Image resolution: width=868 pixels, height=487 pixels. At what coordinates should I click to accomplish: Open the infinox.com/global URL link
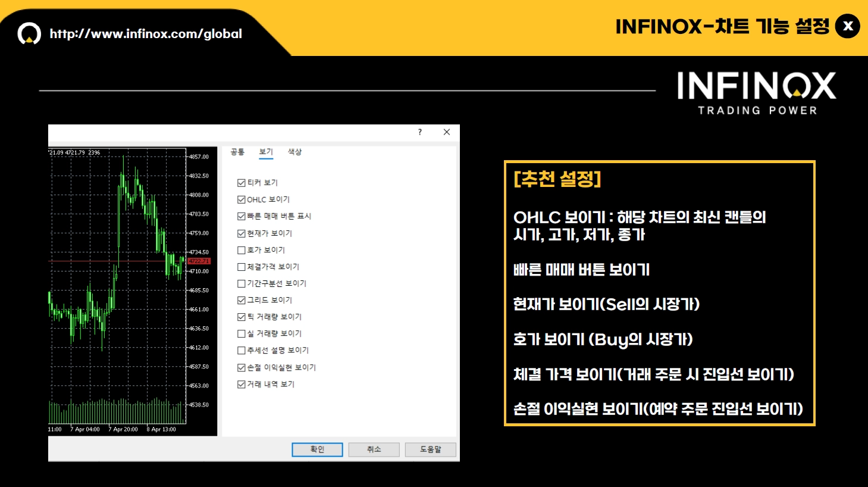[146, 34]
